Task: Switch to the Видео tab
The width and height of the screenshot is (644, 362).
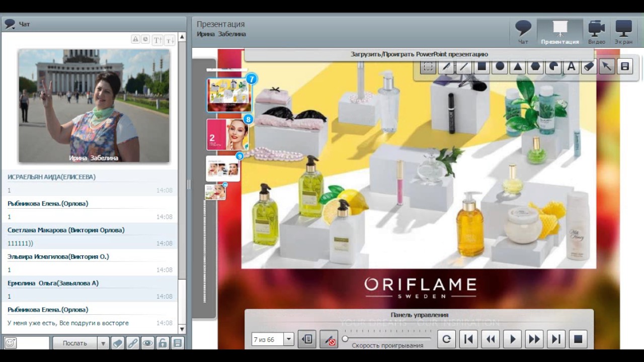Action: point(597,33)
